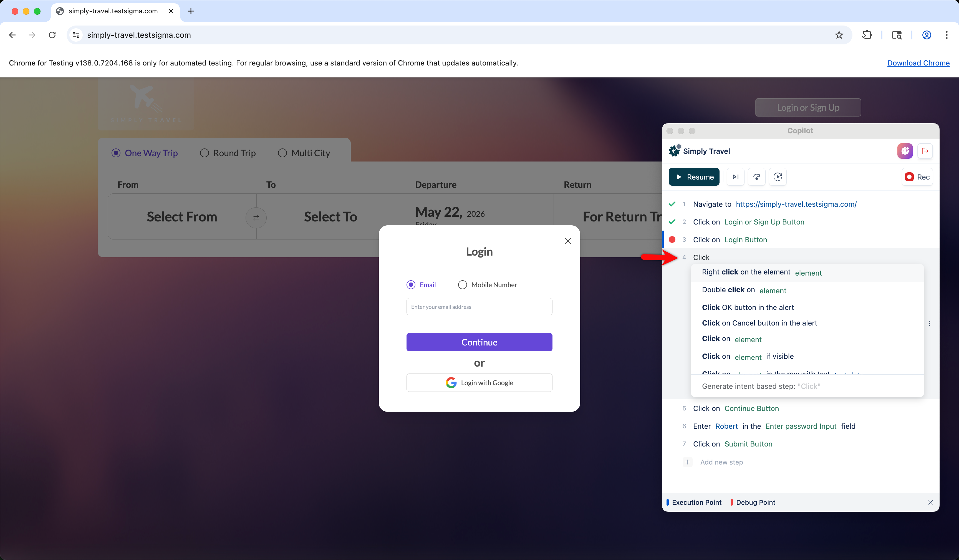Viewport: 959px width, 560px height.
Task: Pick 'Click OK button in the alert' suggestion
Action: (807, 307)
